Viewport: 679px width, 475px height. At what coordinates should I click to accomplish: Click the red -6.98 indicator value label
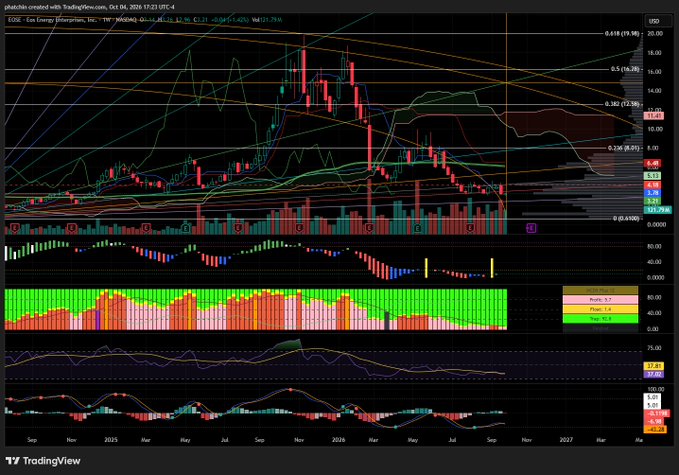pyautogui.click(x=655, y=421)
